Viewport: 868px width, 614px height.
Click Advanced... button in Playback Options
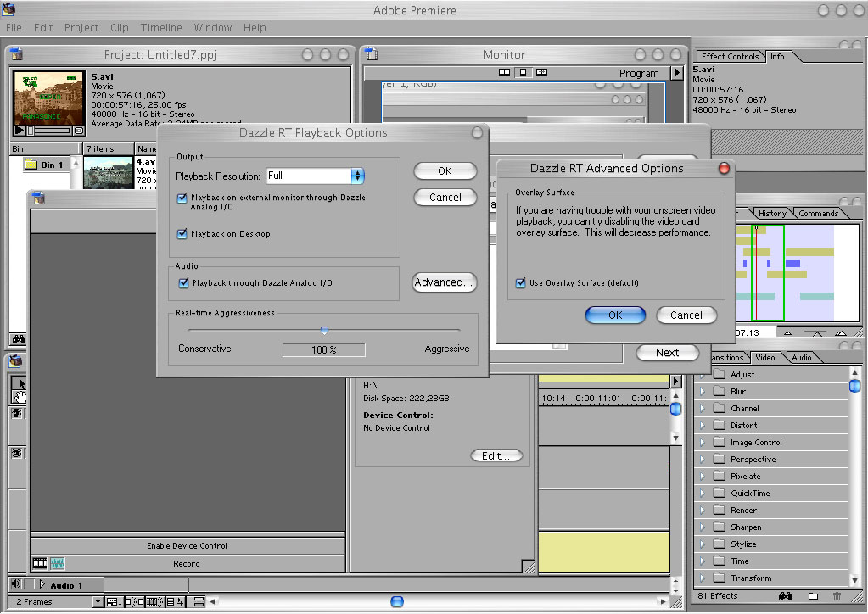click(444, 282)
